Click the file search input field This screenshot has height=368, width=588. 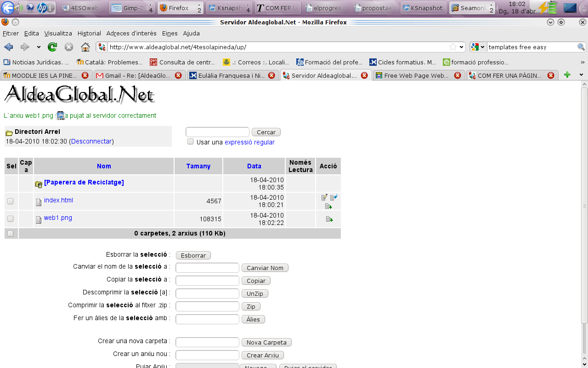point(217,132)
